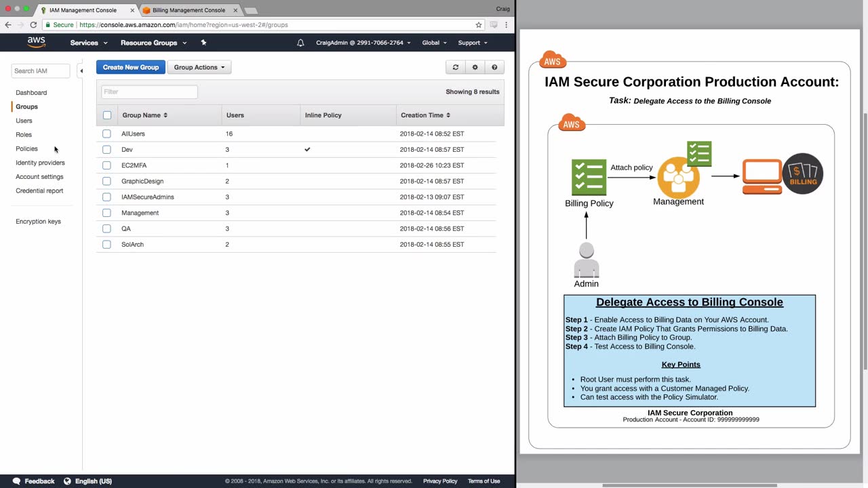Viewport: 868px width, 488px height.
Task: Select the QA group checkbox
Action: [x=106, y=228]
